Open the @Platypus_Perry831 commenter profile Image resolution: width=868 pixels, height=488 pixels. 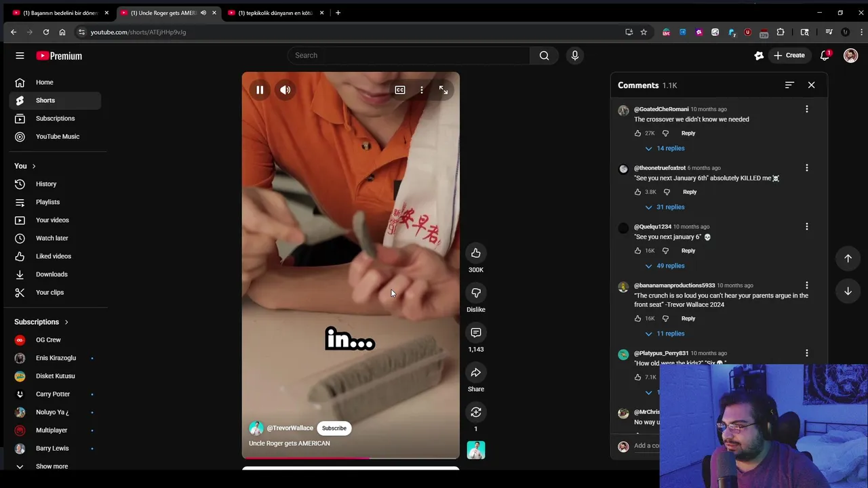coord(661,353)
